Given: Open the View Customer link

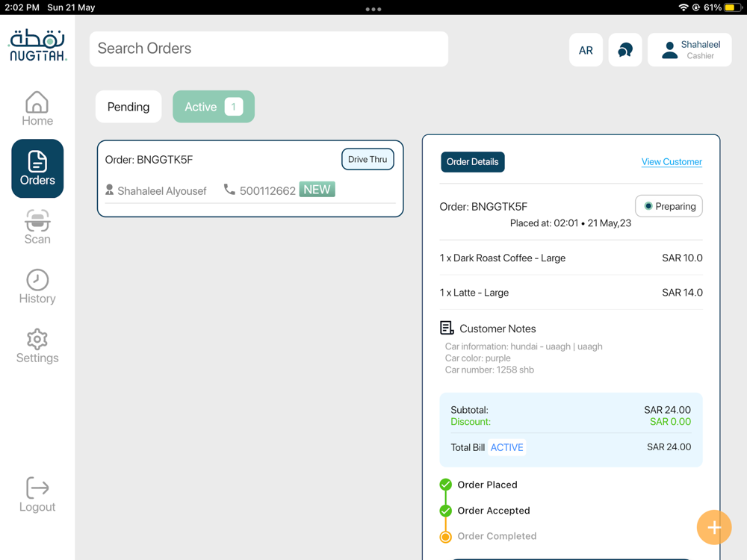Looking at the screenshot, I should pos(672,162).
